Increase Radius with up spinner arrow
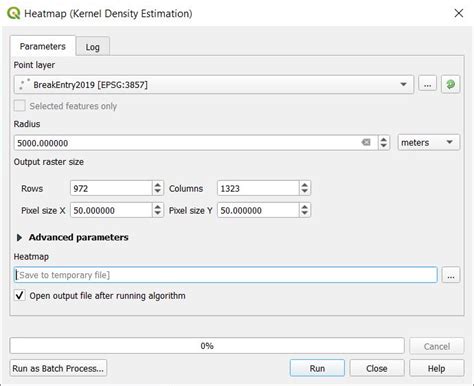This screenshot has height=386, width=474. (x=384, y=139)
